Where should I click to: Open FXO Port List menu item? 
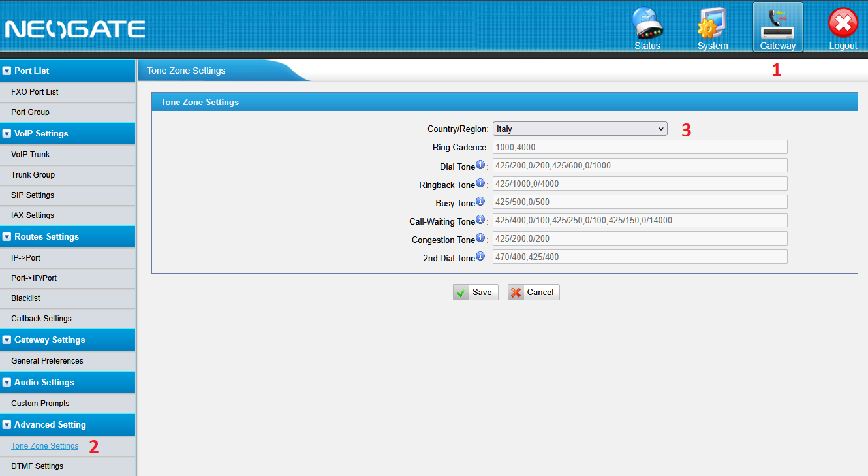coord(35,92)
